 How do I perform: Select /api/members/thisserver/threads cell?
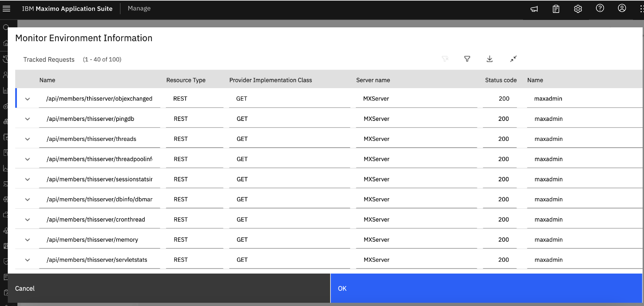click(99, 139)
